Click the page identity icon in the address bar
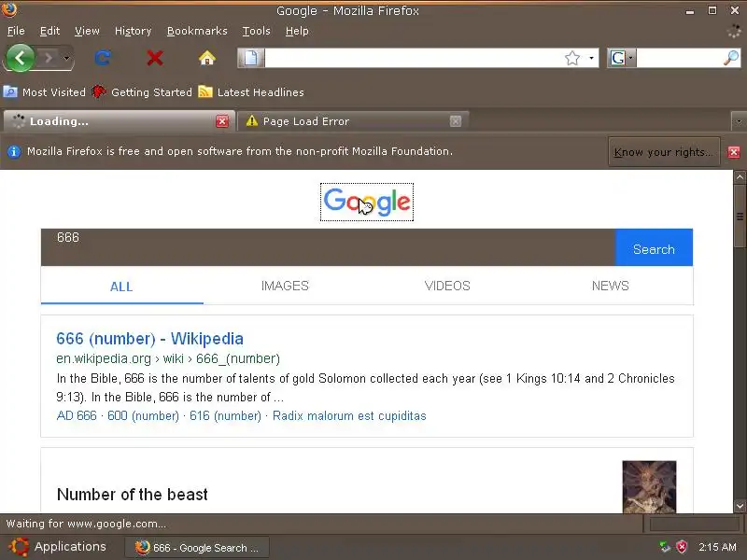Screen dimensions: 747x560 point(251,58)
